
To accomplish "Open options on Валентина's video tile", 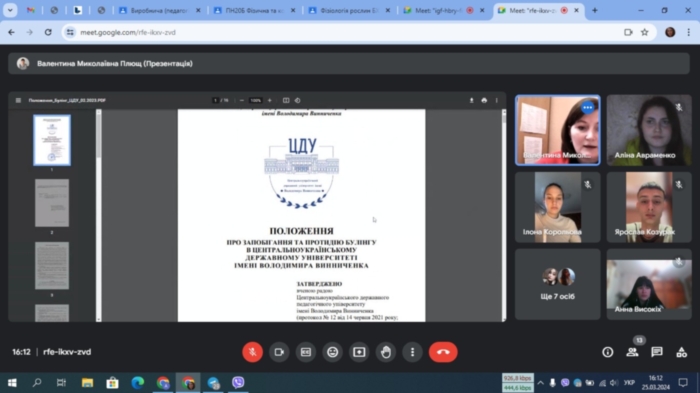I will [588, 108].
